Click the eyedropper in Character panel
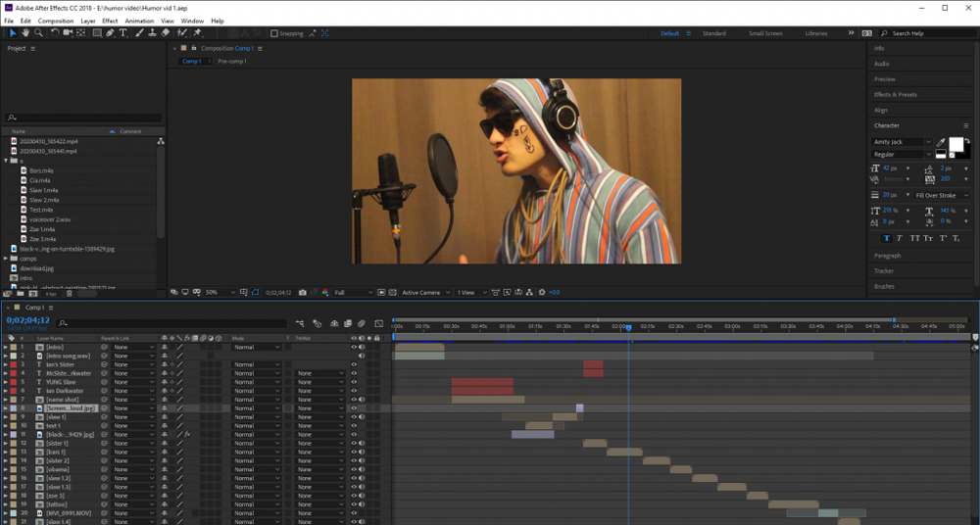This screenshot has height=525, width=980. click(942, 143)
